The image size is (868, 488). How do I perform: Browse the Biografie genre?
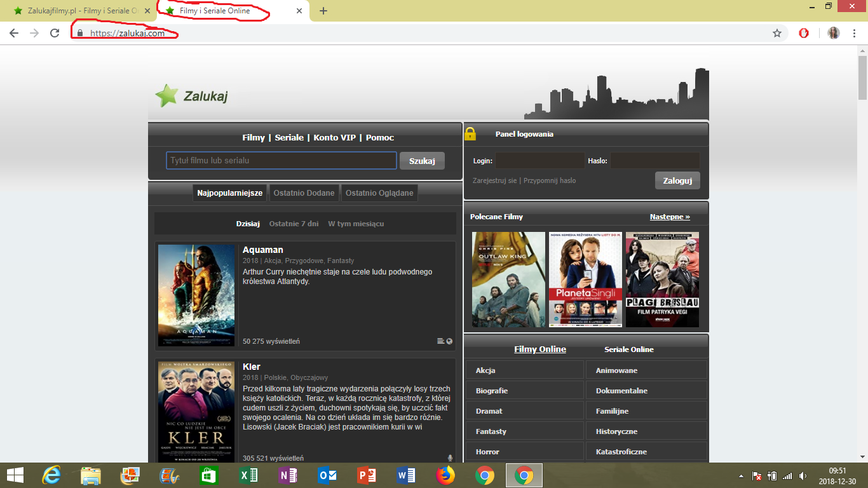point(525,391)
